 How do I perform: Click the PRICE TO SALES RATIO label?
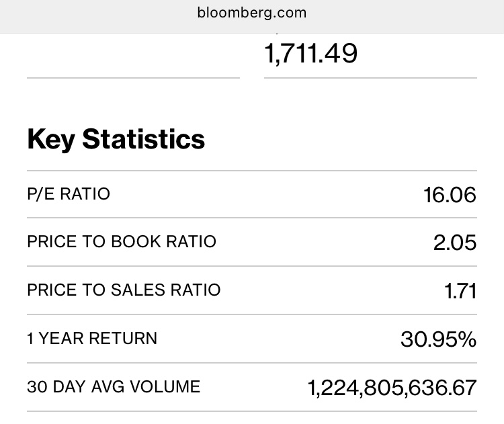(x=124, y=290)
